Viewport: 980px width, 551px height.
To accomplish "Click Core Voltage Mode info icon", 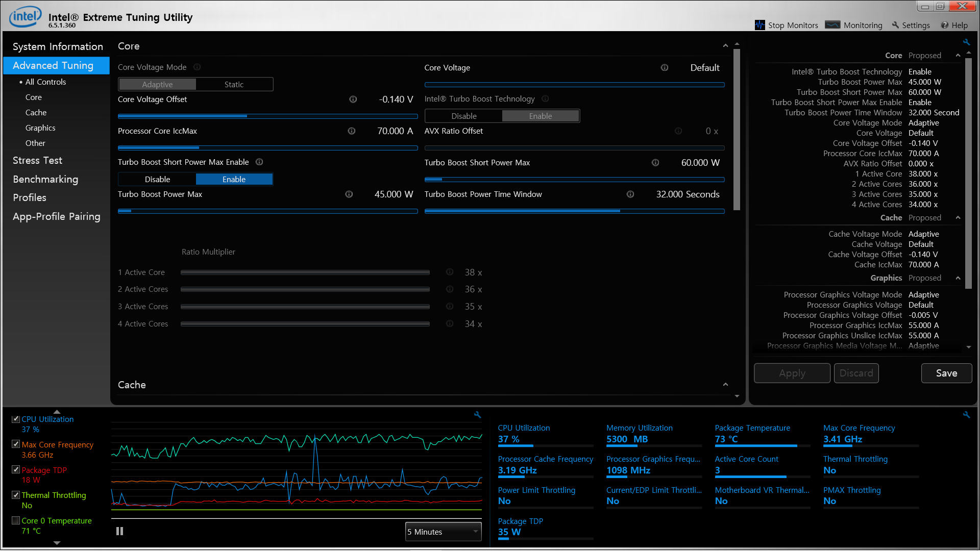I will coord(197,67).
